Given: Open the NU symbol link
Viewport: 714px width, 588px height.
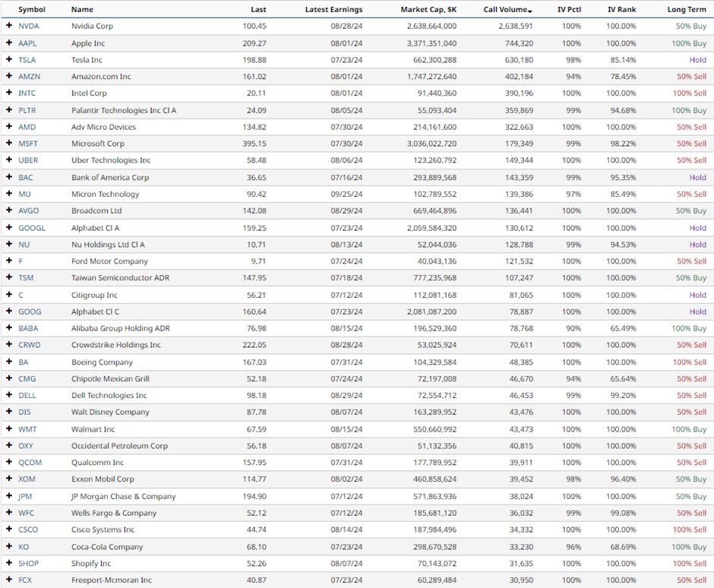Looking at the screenshot, I should coord(24,245).
